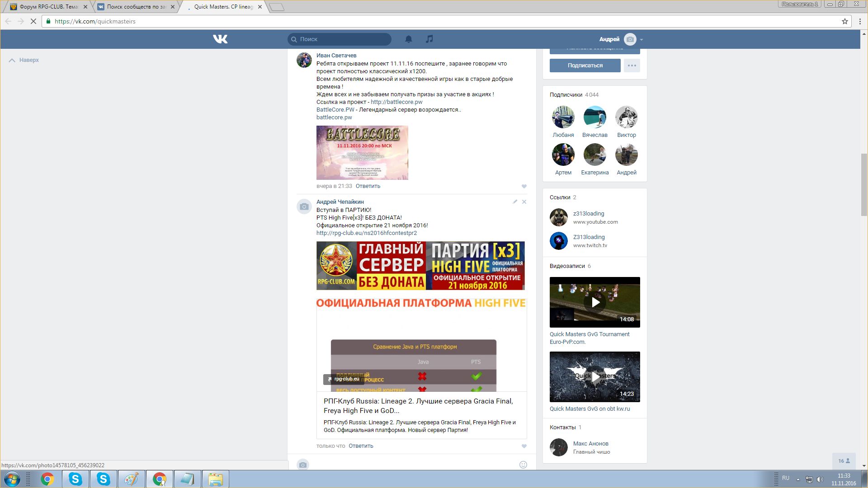The width and height of the screenshot is (868, 488).
Task: Like Андрей Чепайкин's post heart icon
Action: click(x=524, y=446)
